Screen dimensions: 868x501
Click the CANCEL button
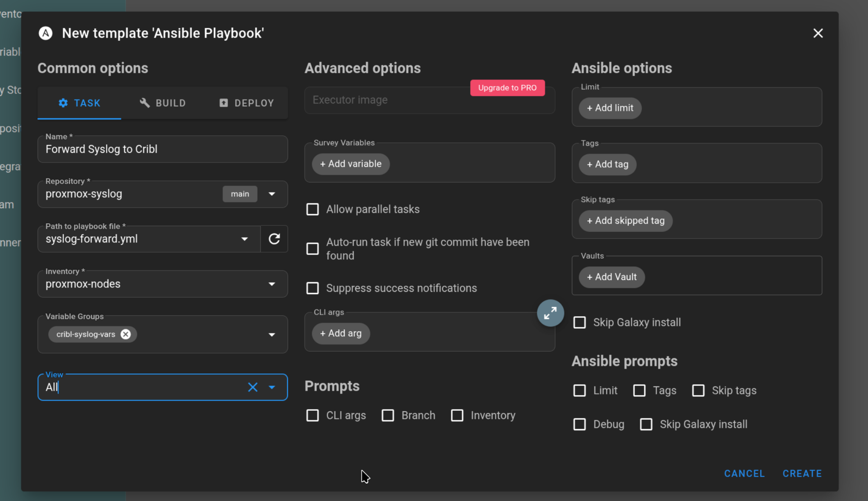744,473
